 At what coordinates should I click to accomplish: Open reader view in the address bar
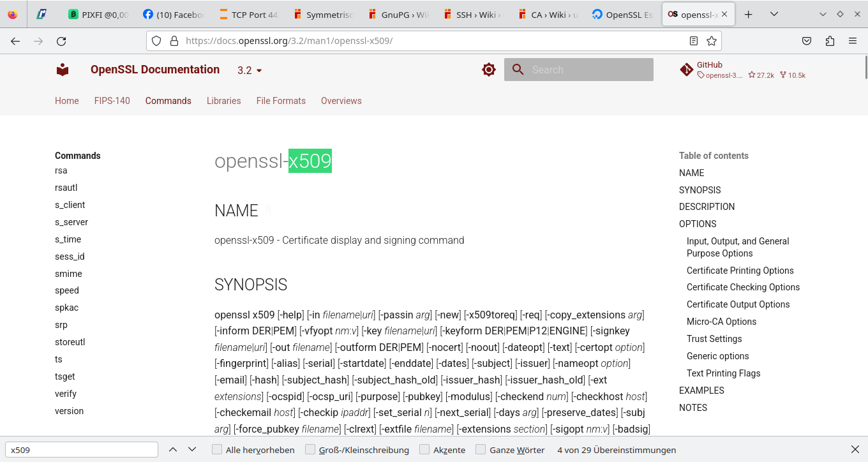click(694, 40)
